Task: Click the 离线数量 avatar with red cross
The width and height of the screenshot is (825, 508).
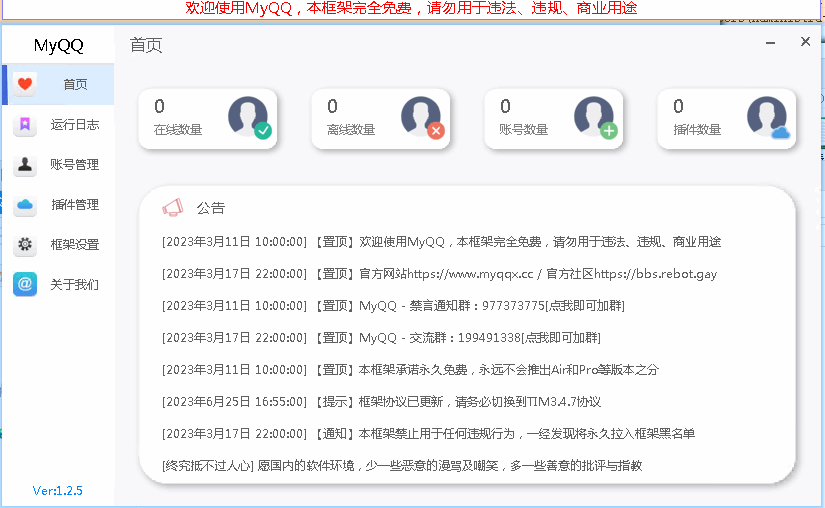Action: point(423,117)
